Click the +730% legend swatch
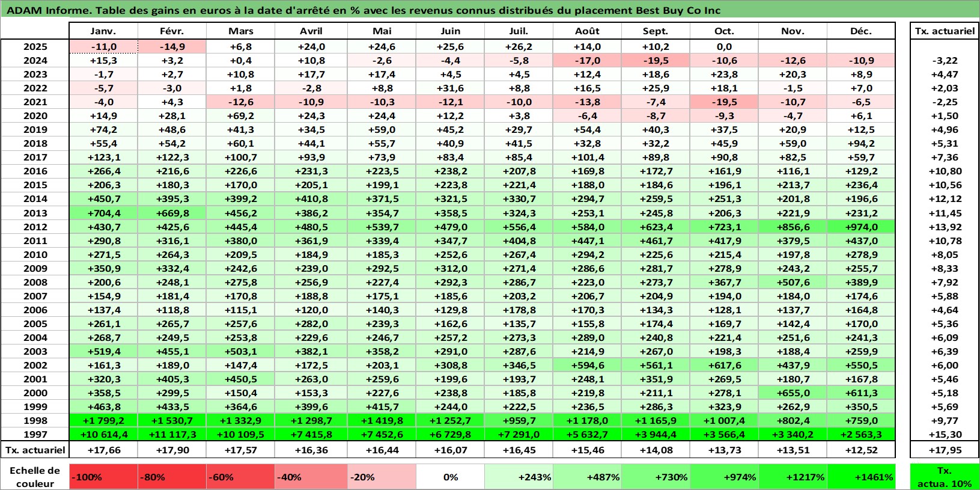Viewport: 980px width, 490px height. click(x=656, y=477)
